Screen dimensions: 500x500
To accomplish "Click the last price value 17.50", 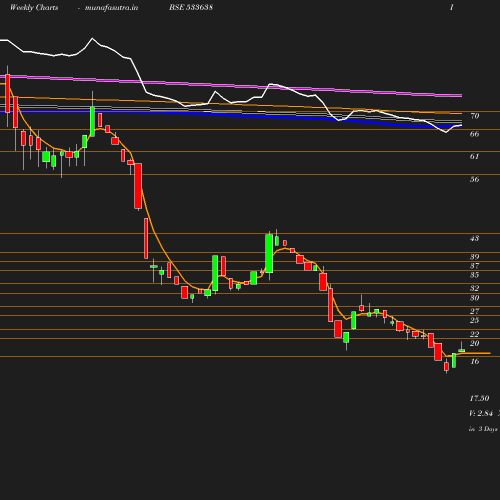I will pos(480,398).
